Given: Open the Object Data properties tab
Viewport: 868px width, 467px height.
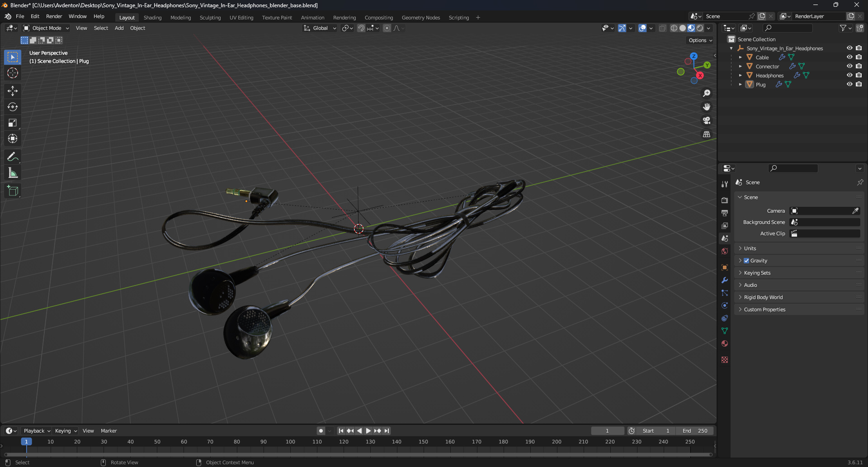Looking at the screenshot, I should (725, 331).
